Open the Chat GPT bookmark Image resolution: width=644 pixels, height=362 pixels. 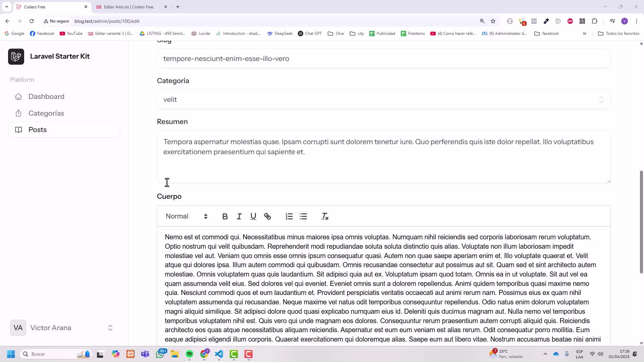point(310,34)
